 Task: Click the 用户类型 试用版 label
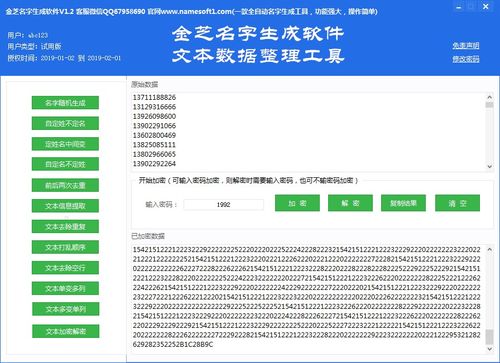[x=34, y=47]
